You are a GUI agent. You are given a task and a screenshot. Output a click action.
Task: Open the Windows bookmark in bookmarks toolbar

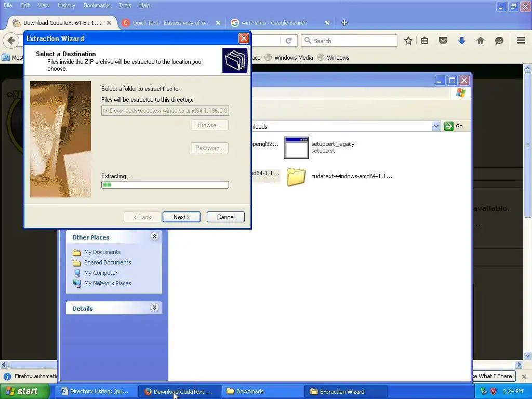pyautogui.click(x=333, y=58)
